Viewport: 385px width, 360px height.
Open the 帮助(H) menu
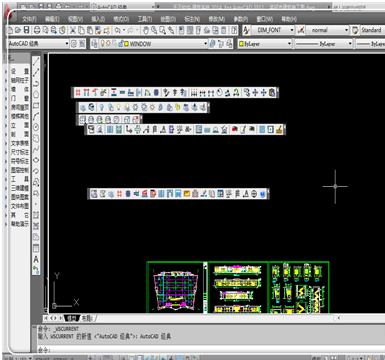[x=289, y=19]
